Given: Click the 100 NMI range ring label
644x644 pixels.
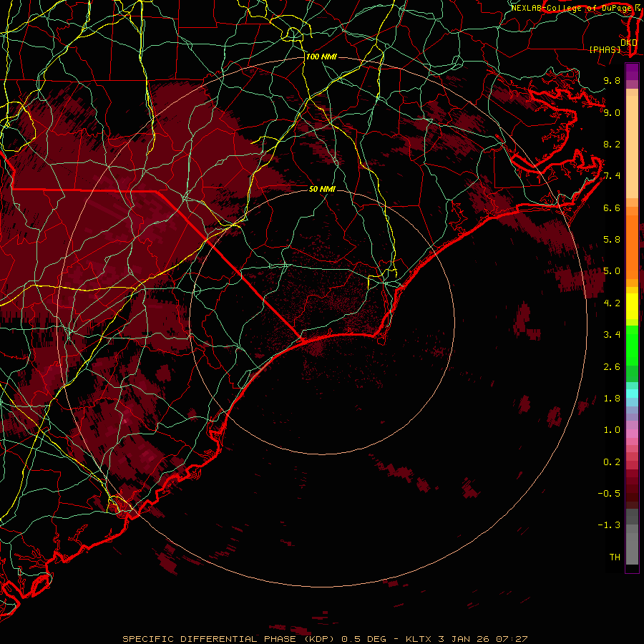Looking at the screenshot, I should tap(321, 57).
